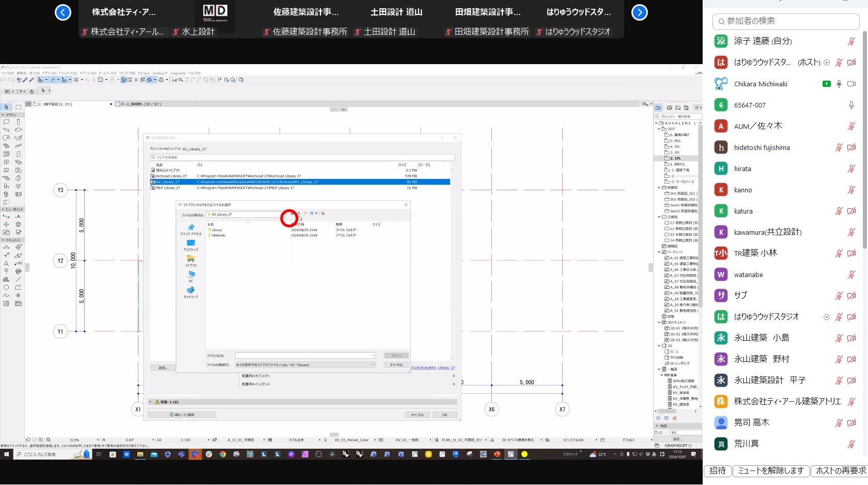Image resolution: width=868 pixels, height=485 pixels.
Task: Choose the Beam tool in the toolbox
Action: [6, 130]
